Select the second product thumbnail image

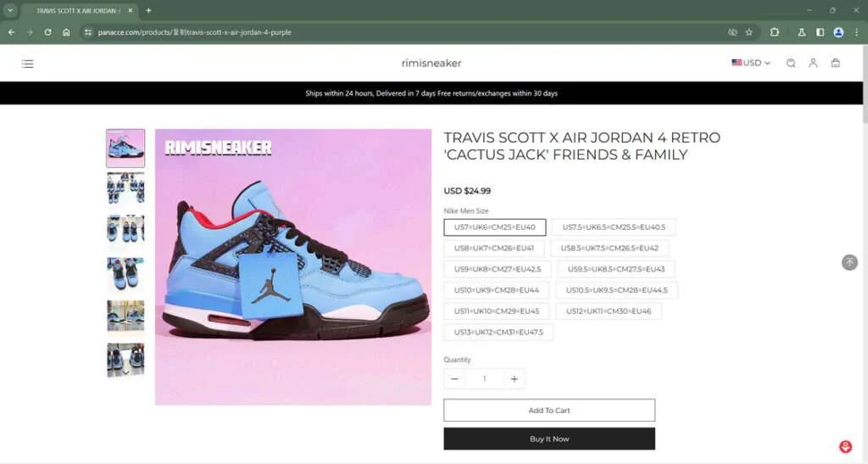tap(125, 188)
